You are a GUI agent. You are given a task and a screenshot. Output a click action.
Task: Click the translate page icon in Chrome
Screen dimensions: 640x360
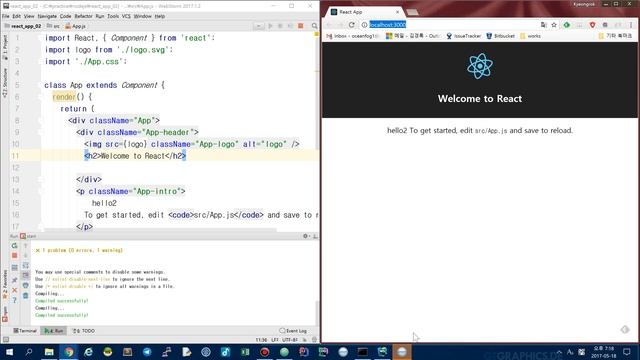pyautogui.click(x=543, y=25)
